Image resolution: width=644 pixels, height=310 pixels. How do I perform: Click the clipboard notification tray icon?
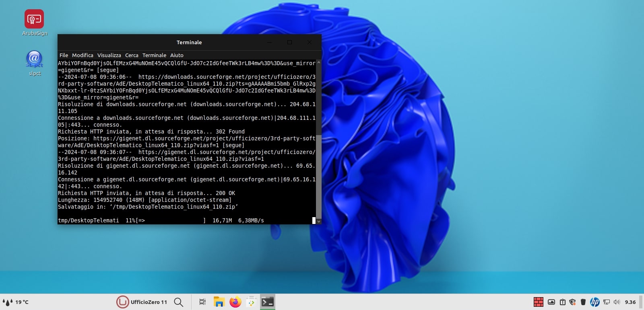[563, 302]
